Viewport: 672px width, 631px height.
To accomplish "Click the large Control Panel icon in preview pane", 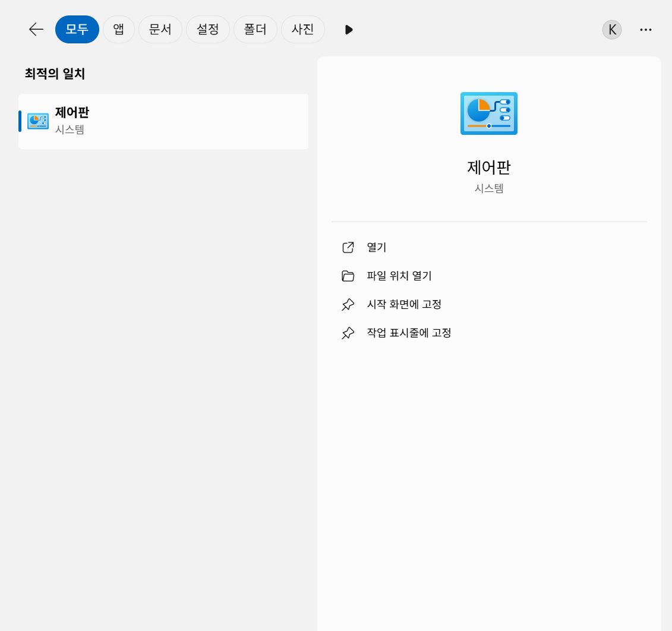I will pos(488,113).
